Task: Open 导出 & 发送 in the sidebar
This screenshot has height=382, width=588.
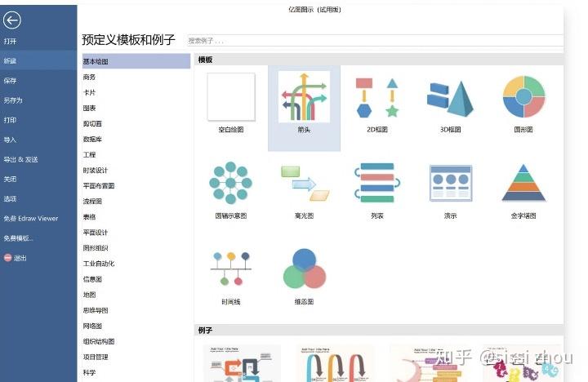Action: 21,159
